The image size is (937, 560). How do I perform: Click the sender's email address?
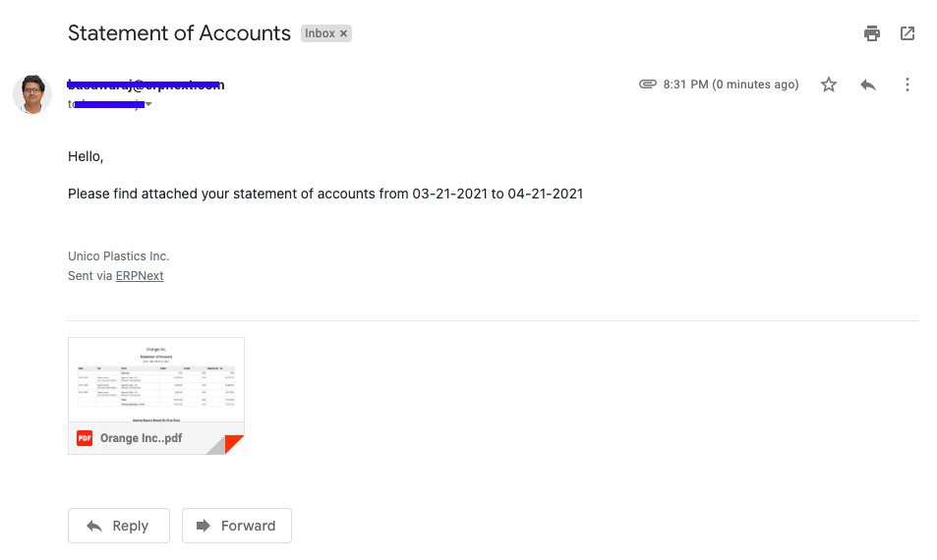pos(146,84)
